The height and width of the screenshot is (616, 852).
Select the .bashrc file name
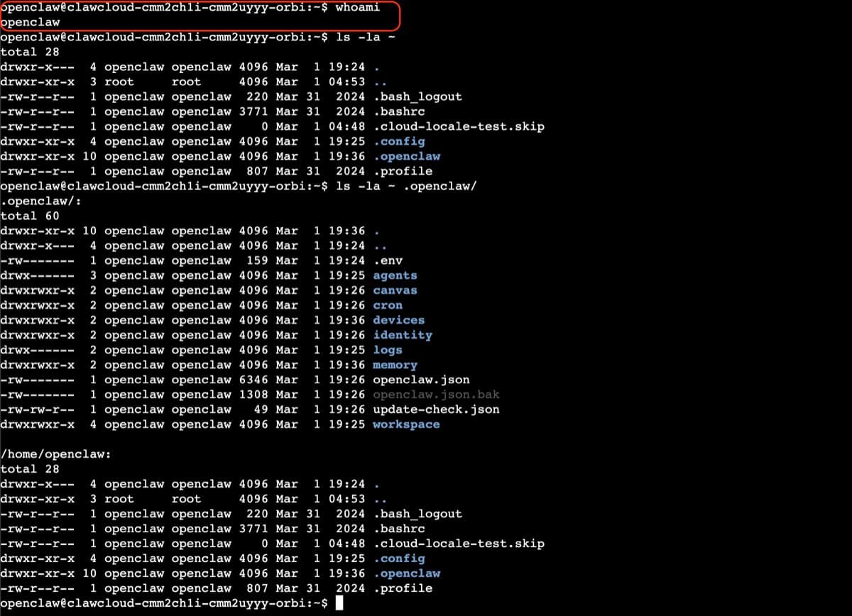[399, 111]
